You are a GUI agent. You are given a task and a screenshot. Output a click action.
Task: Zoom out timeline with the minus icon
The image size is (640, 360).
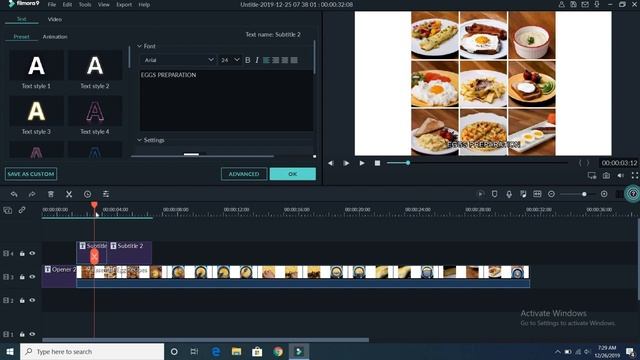pos(551,194)
